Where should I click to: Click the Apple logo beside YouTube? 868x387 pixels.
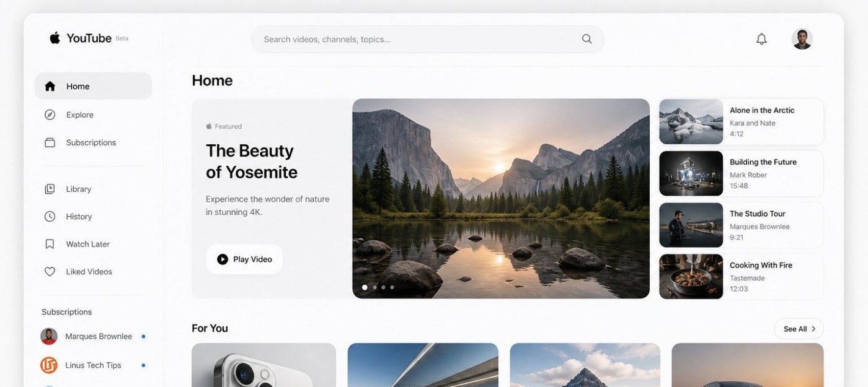click(x=55, y=38)
